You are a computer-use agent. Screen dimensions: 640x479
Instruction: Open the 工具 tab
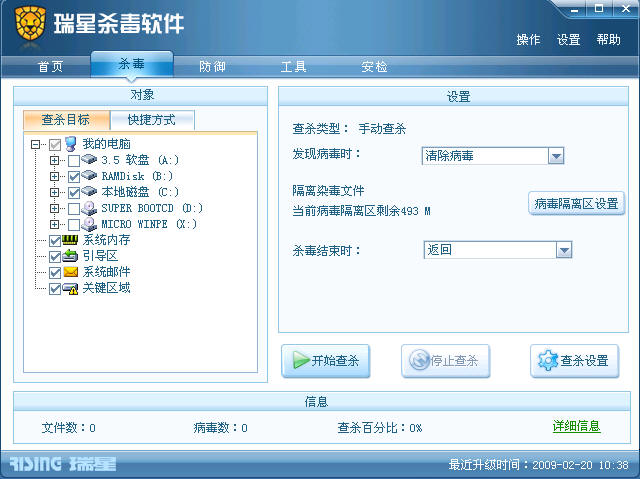click(293, 67)
